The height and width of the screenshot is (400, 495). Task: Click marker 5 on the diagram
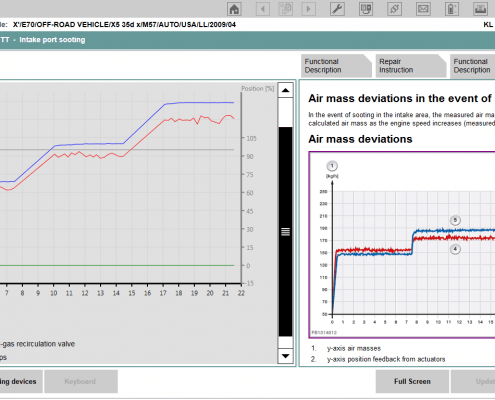click(x=455, y=220)
